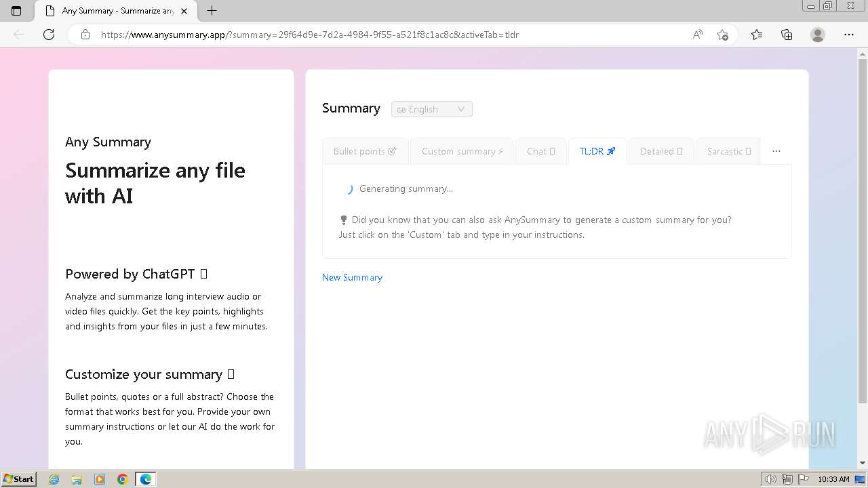Switch to the Sarcastic tab
Viewport: 868px width, 488px height.
click(x=729, y=151)
